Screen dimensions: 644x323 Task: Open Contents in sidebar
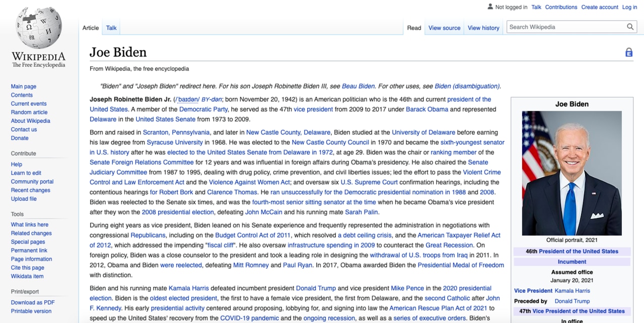(22, 95)
